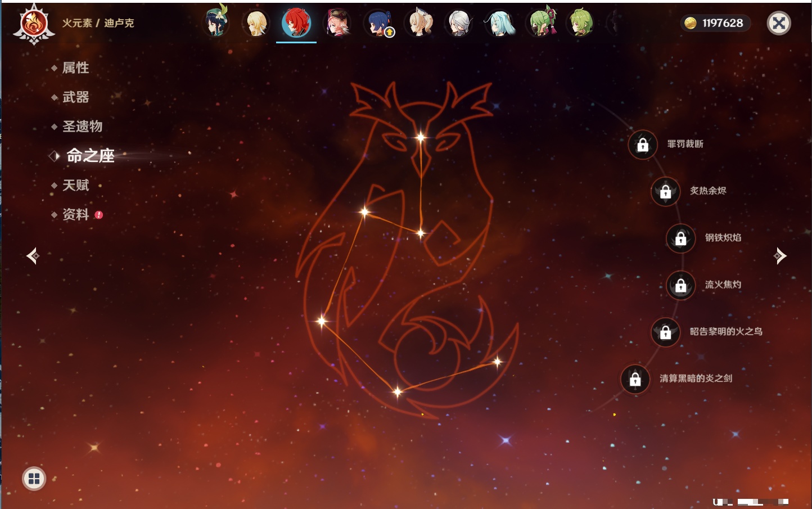Open locked constellation icon for 清算黑暗的炎之剑
The image size is (812, 509).
tap(635, 379)
